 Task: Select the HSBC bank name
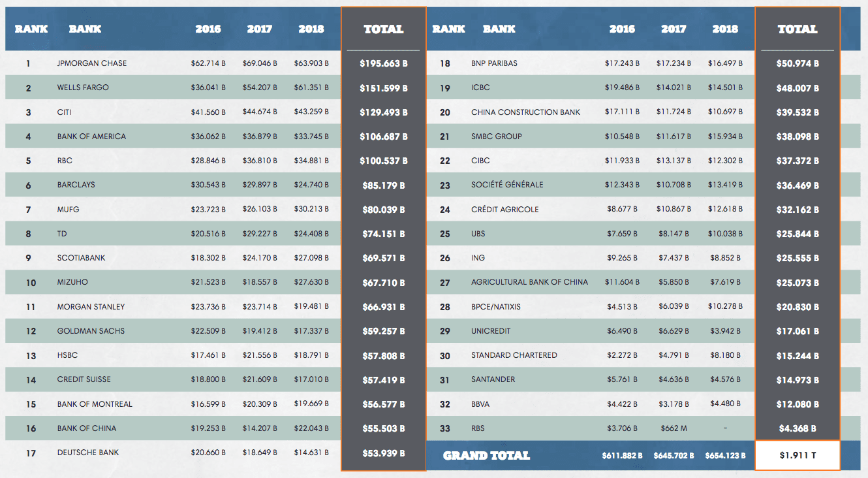67,355
